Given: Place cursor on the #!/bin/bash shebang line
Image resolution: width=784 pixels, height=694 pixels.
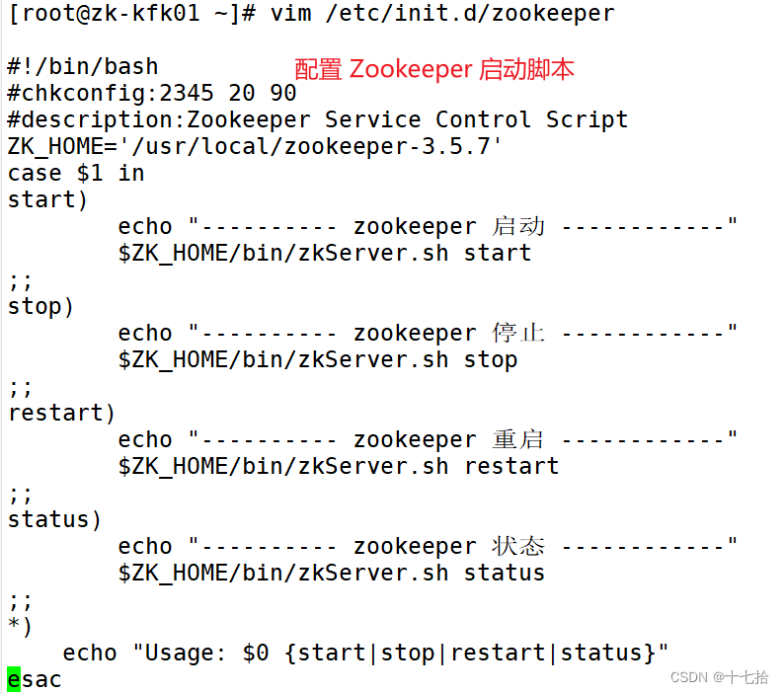Looking at the screenshot, I should (x=83, y=67).
